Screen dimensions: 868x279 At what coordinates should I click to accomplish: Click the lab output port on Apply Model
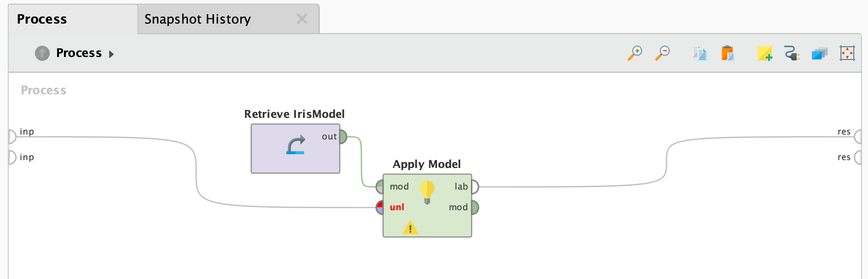tap(475, 187)
